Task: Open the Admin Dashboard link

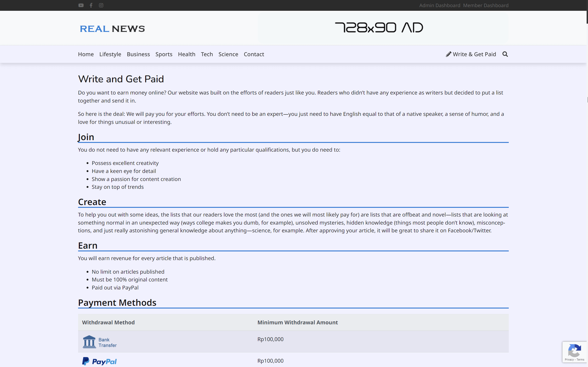Action: [439, 5]
